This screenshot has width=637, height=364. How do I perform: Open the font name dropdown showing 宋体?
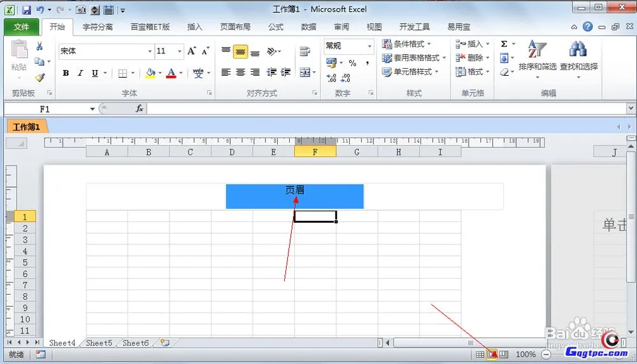pyautogui.click(x=150, y=51)
